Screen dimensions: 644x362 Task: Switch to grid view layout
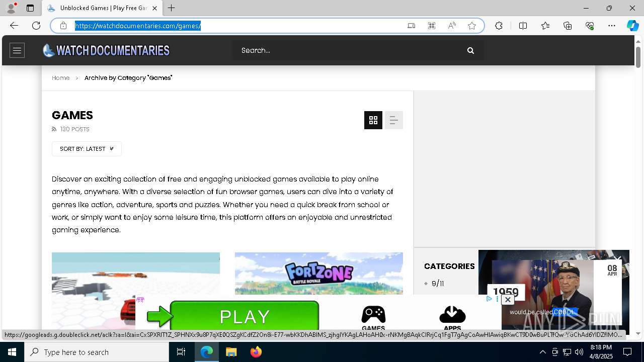[x=373, y=120]
